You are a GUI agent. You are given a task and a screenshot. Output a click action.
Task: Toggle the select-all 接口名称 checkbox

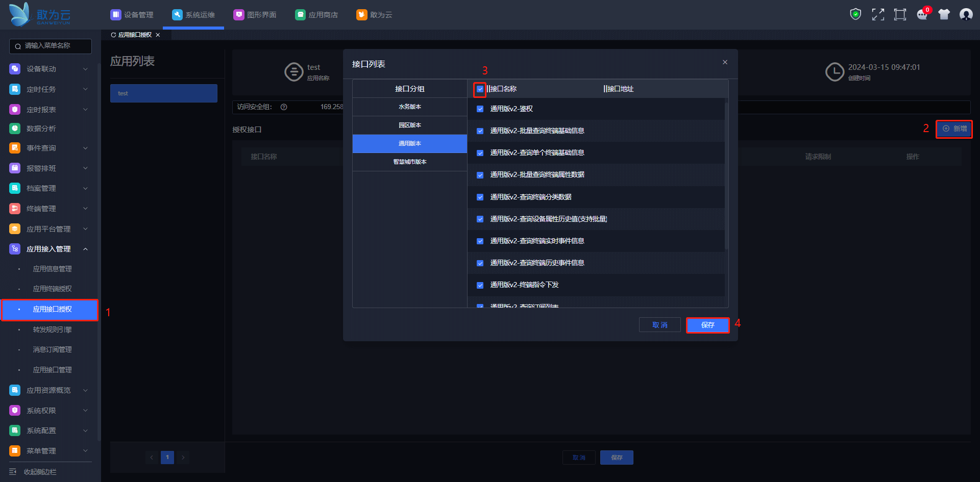click(480, 89)
